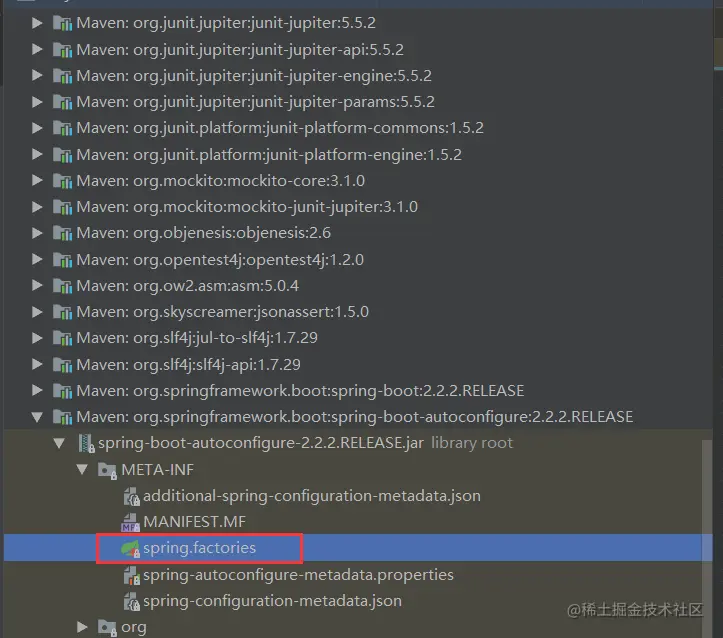The image size is (723, 638).
Task: Expand the slf4j-api:1.7.29 library node
Action: (x=37, y=364)
